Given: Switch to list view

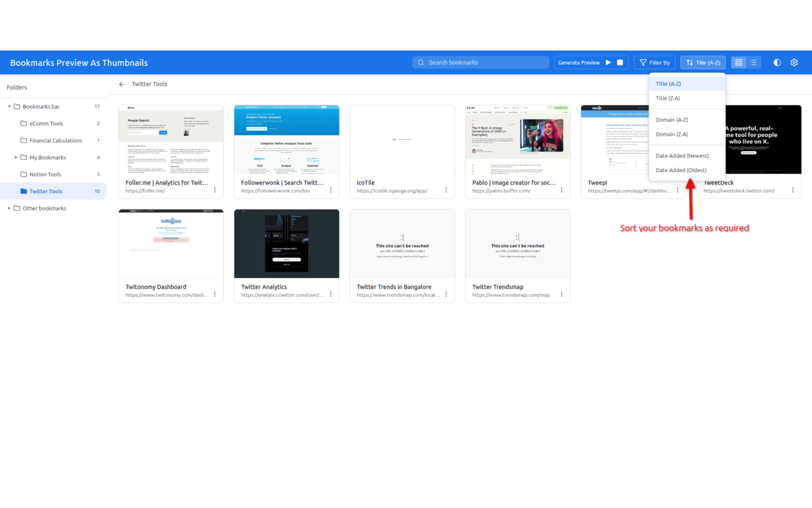Looking at the screenshot, I should 753,62.
